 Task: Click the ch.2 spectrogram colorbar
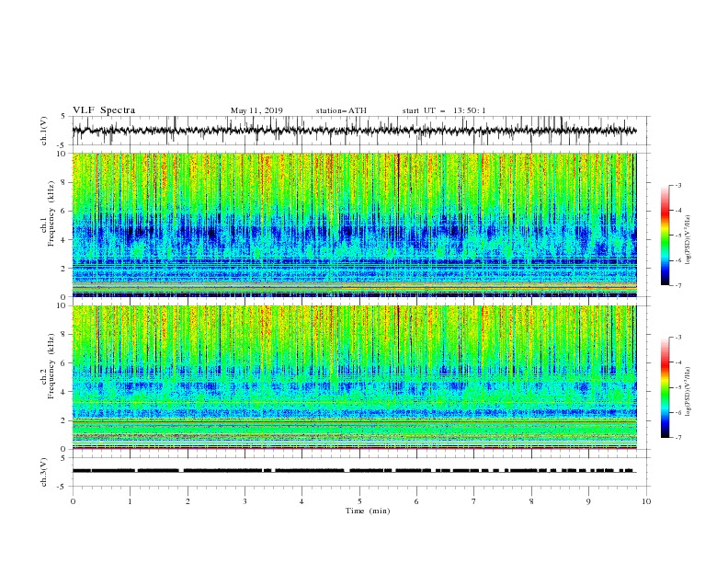[x=665, y=387]
